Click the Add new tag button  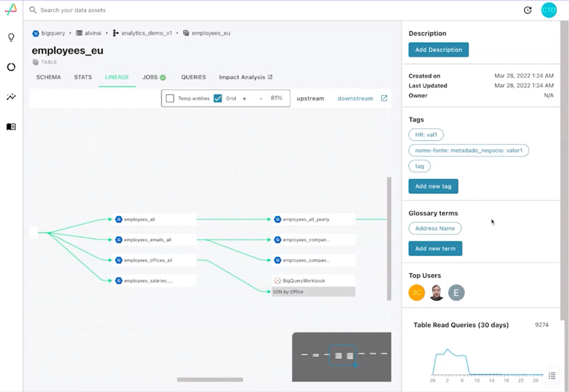pos(433,186)
